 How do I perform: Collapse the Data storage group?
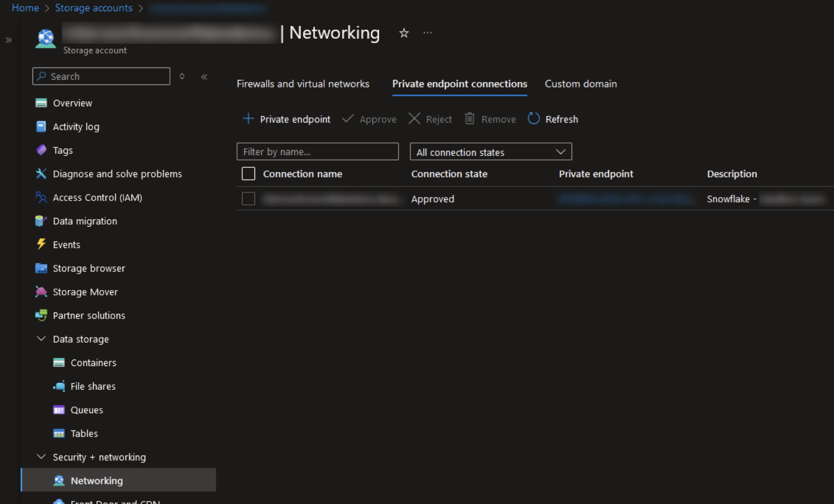[41, 338]
